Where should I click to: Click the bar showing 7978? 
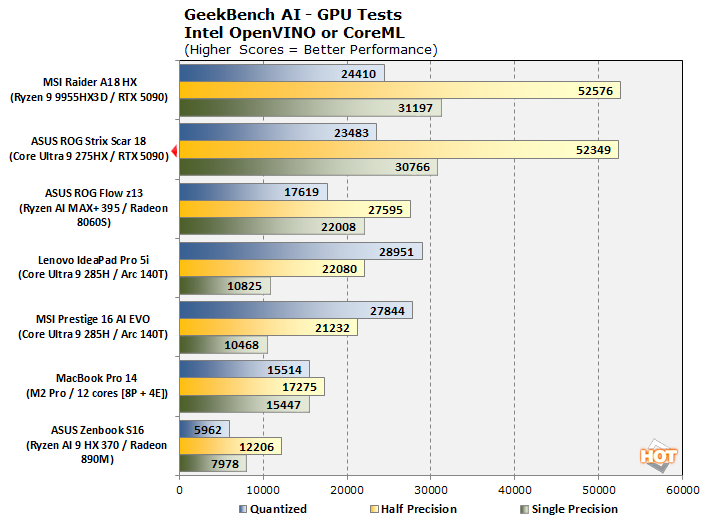pos(213,463)
